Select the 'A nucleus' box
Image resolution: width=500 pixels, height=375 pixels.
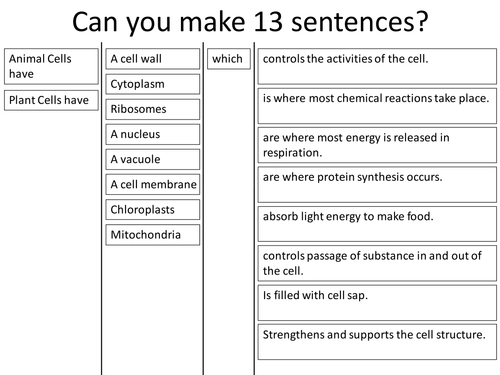pos(153,134)
